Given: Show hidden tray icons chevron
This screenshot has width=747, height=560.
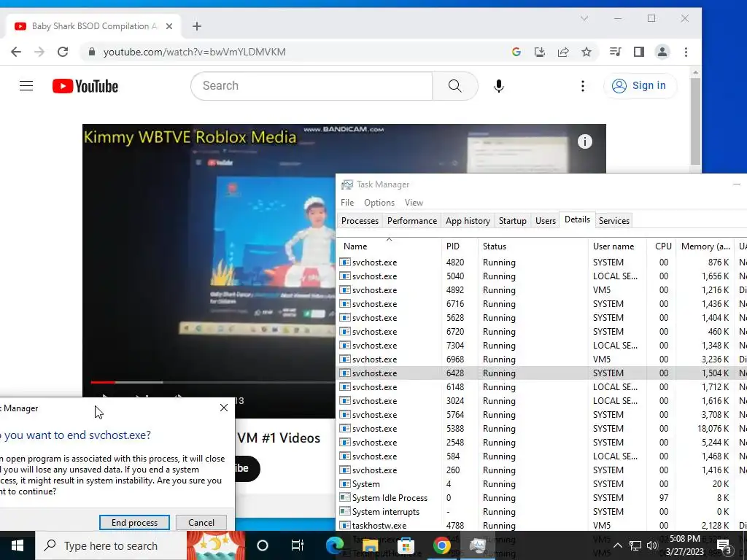Looking at the screenshot, I should coord(617,545).
